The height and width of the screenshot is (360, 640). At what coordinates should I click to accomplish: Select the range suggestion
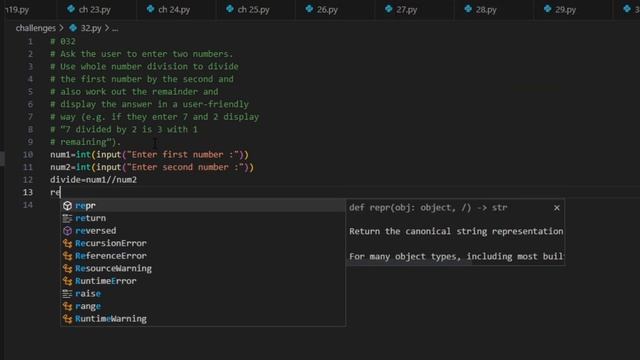203,306
